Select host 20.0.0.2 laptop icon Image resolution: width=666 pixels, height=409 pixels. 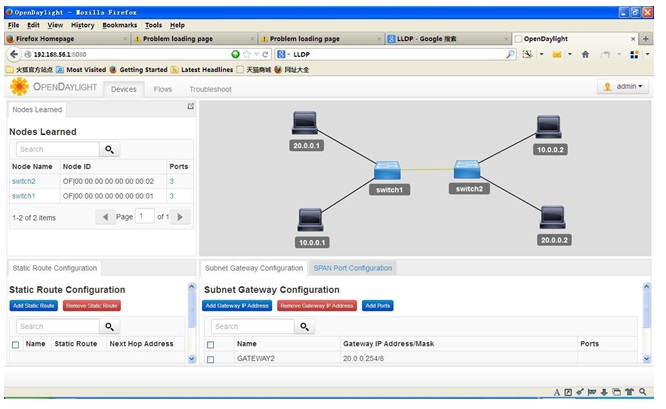click(x=552, y=217)
